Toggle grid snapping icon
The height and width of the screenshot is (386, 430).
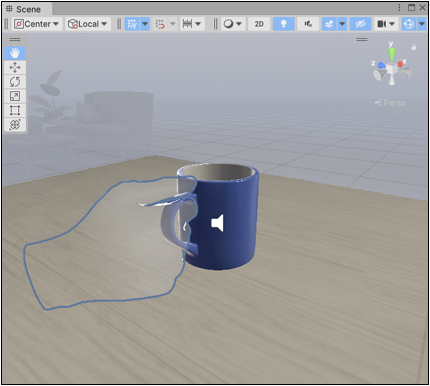pyautogui.click(x=160, y=24)
